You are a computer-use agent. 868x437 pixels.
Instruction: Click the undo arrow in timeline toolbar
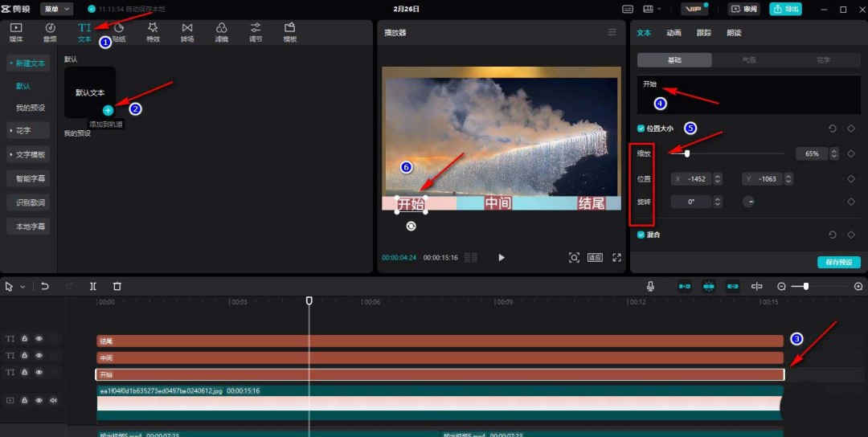pyautogui.click(x=45, y=286)
